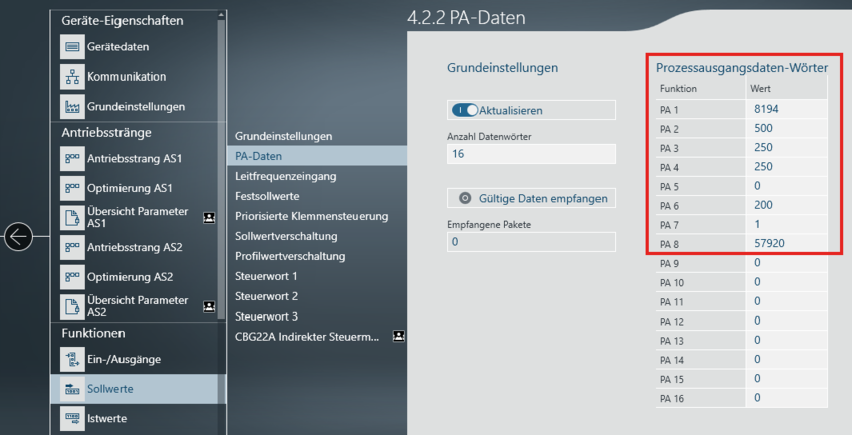
Task: Click user badge beside Übersicht Parameter AS1
Action: 209,216
